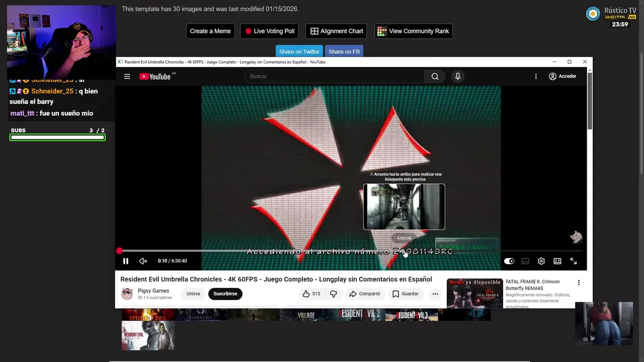Open more actions menu beside Guardar
Image resolution: width=644 pixels, height=362 pixels.
click(435, 294)
